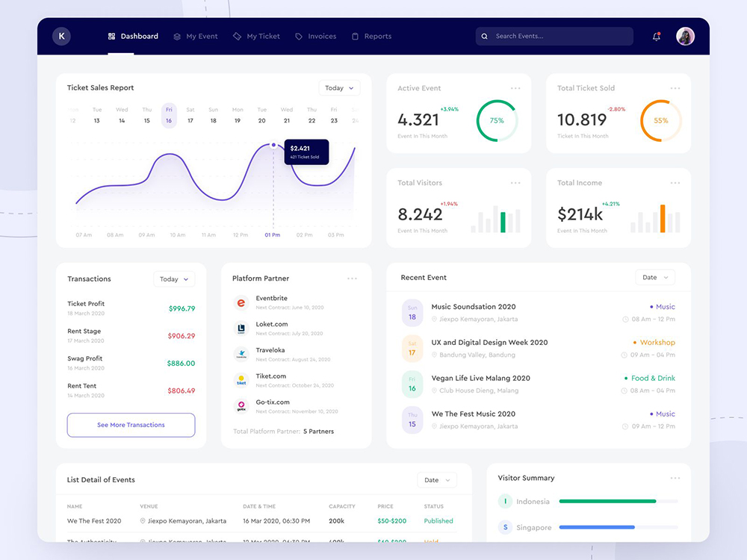Open Music Soundsation 2020 event

point(474,307)
